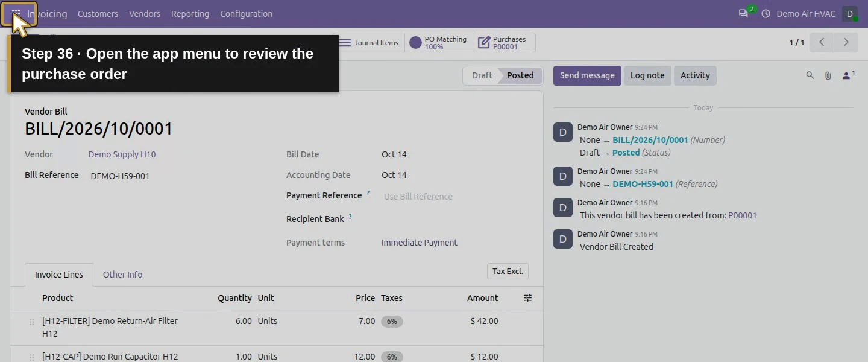
Task: Click the 6% tax tag on filter line
Action: pos(392,322)
